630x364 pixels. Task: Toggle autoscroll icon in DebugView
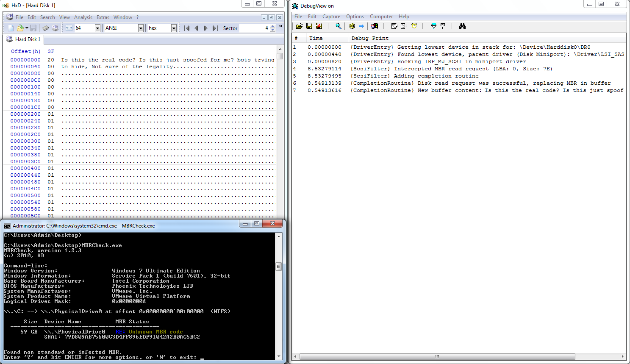click(404, 26)
